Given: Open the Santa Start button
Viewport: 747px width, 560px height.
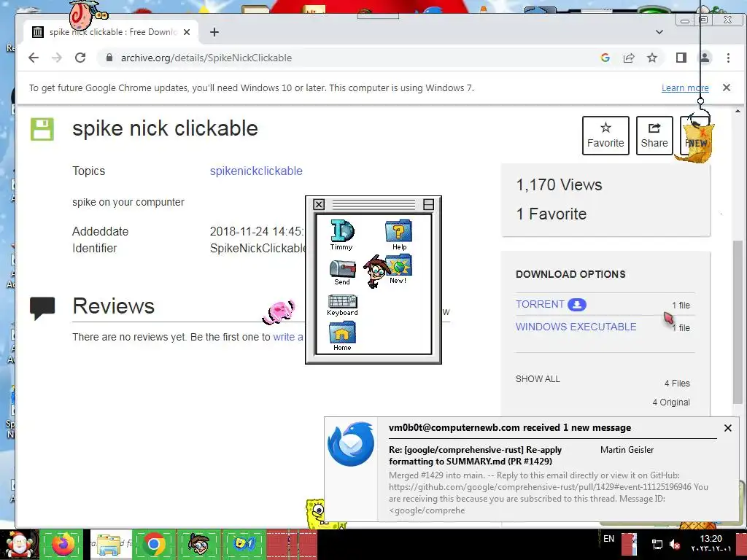Looking at the screenshot, I should [x=19, y=545].
